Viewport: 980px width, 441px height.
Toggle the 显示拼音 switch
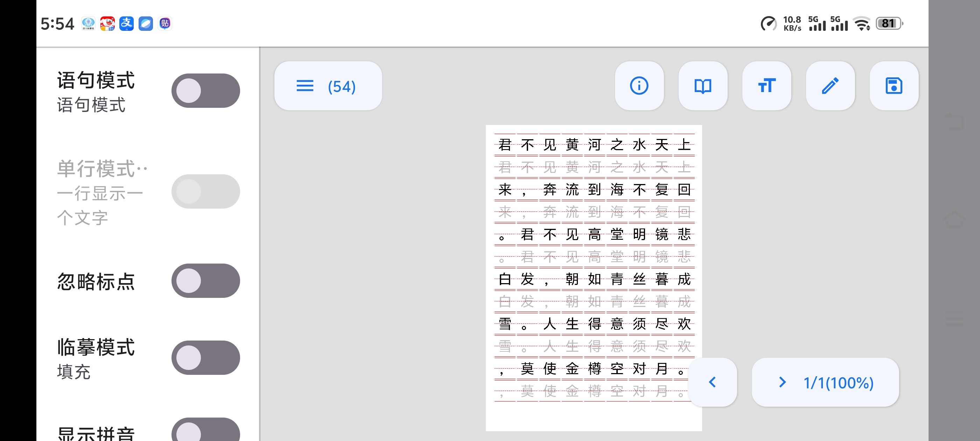coord(205,430)
